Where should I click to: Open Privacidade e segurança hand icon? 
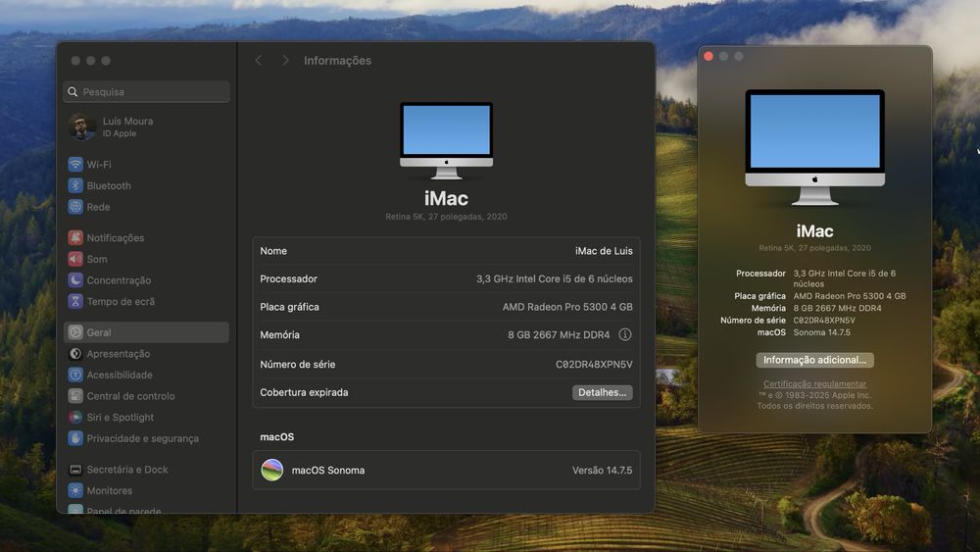[75, 439]
